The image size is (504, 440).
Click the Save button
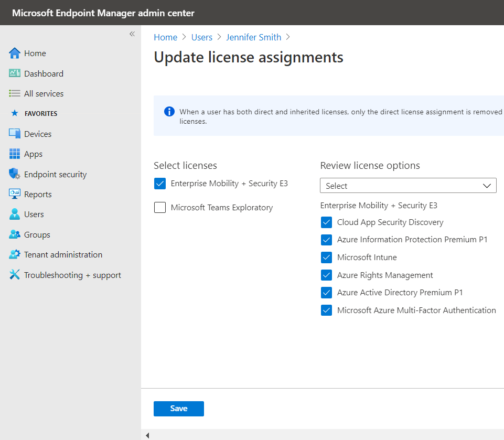[x=178, y=408]
